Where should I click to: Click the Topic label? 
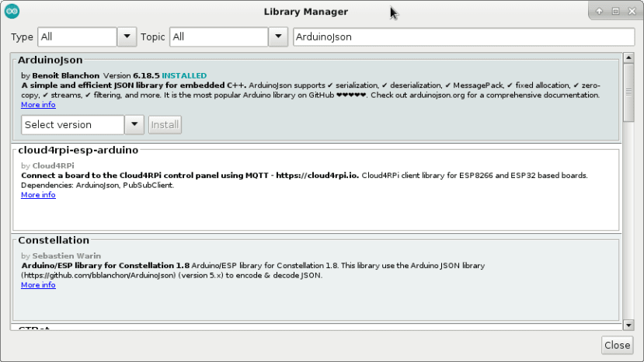[x=153, y=37]
